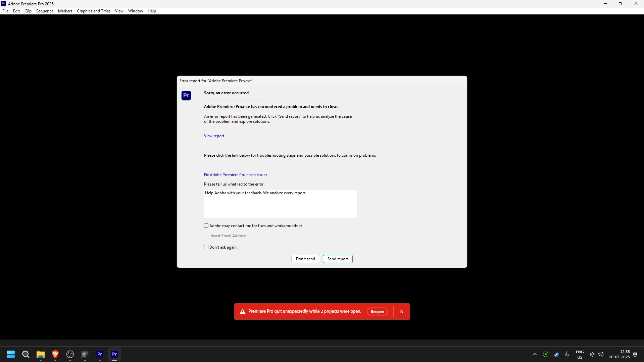Open the circular app icon next to Brave
This screenshot has height=362, width=644.
(x=70, y=354)
